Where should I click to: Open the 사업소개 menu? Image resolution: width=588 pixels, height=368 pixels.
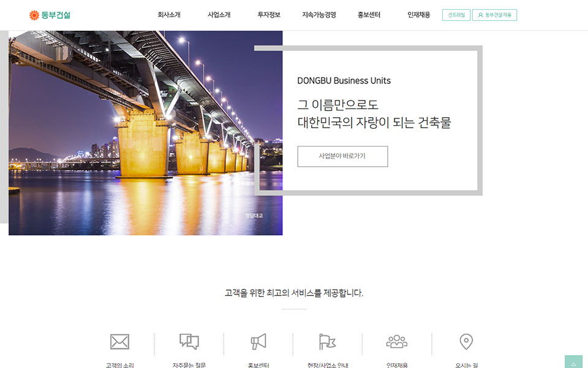click(x=219, y=15)
